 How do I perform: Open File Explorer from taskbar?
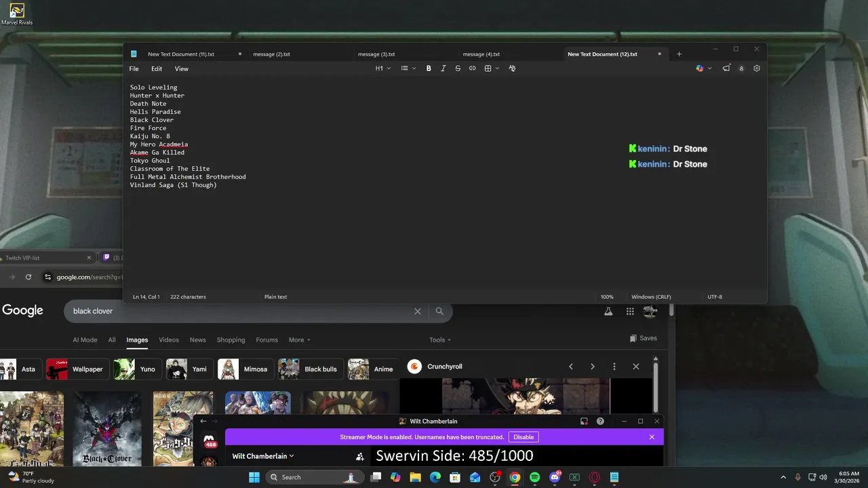click(415, 477)
